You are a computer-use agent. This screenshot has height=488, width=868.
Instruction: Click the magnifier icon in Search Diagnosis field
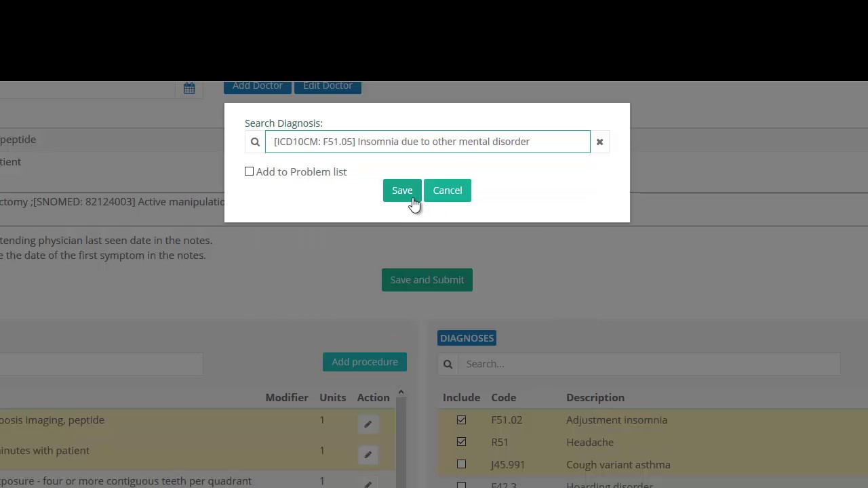255,142
